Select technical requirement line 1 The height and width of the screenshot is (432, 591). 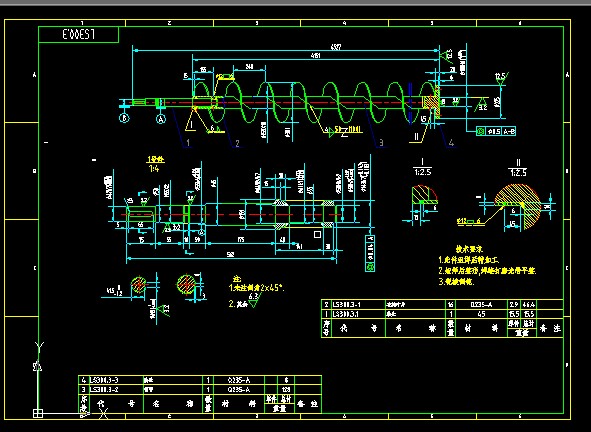click(x=469, y=260)
